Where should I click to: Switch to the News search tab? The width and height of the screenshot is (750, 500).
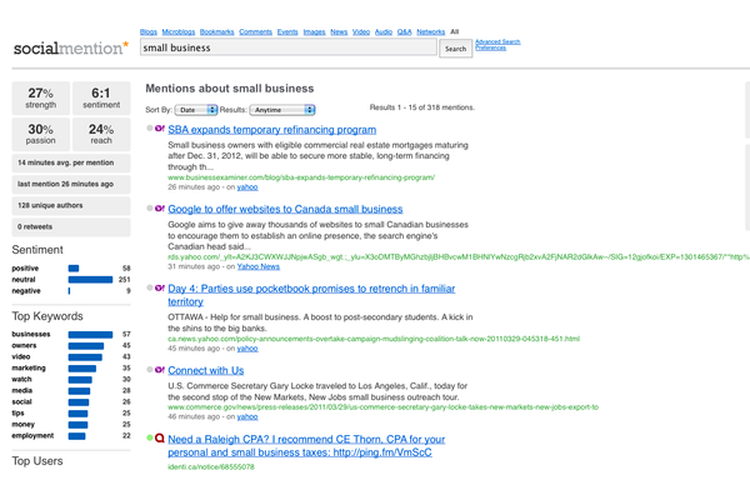339,32
